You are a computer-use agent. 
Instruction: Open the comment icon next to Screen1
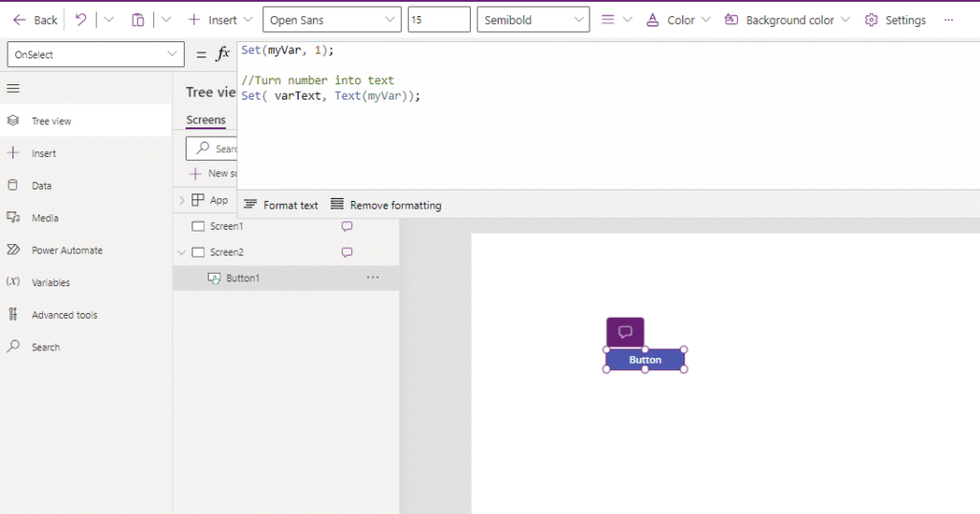pos(346,226)
